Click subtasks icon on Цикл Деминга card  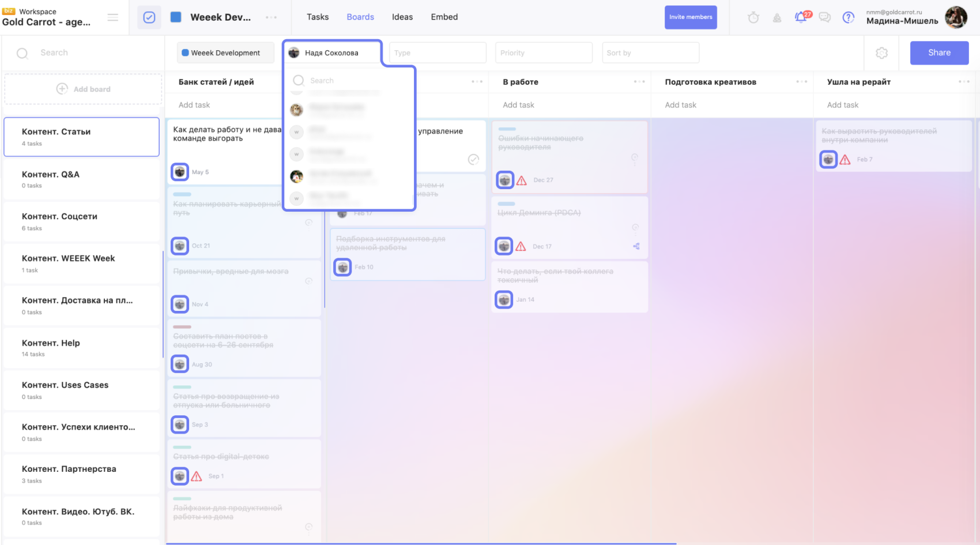click(x=636, y=246)
